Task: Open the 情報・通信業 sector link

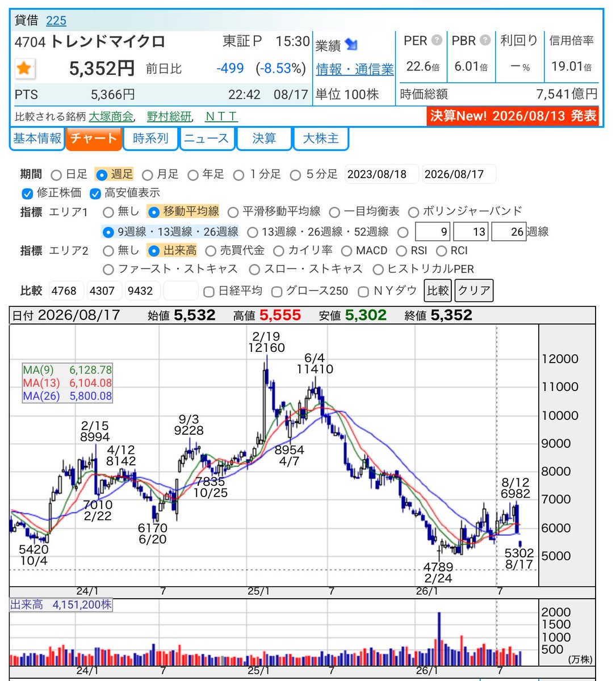Action: 355,69
